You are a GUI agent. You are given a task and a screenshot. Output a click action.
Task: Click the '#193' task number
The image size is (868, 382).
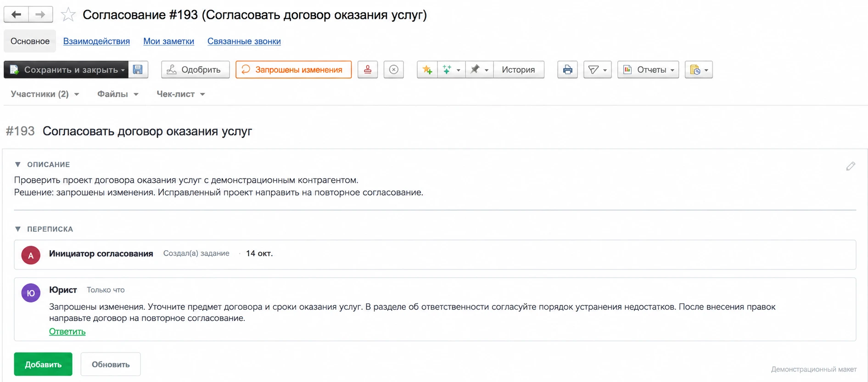point(20,131)
